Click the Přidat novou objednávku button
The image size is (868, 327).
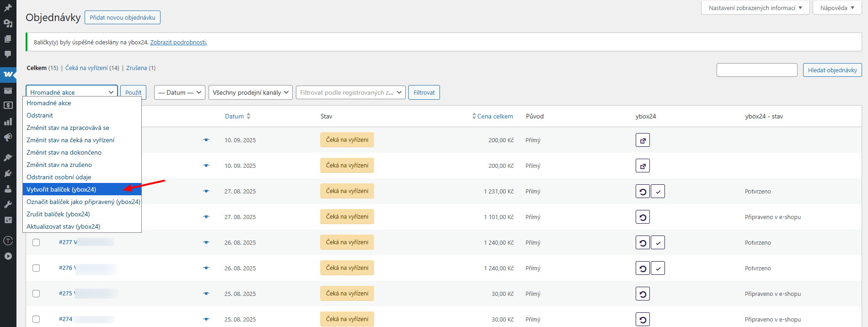click(x=122, y=17)
